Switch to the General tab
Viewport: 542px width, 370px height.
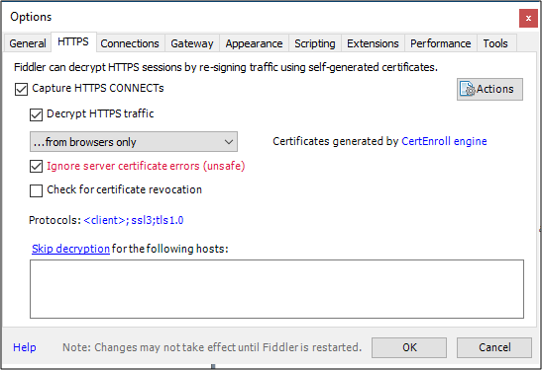click(28, 44)
